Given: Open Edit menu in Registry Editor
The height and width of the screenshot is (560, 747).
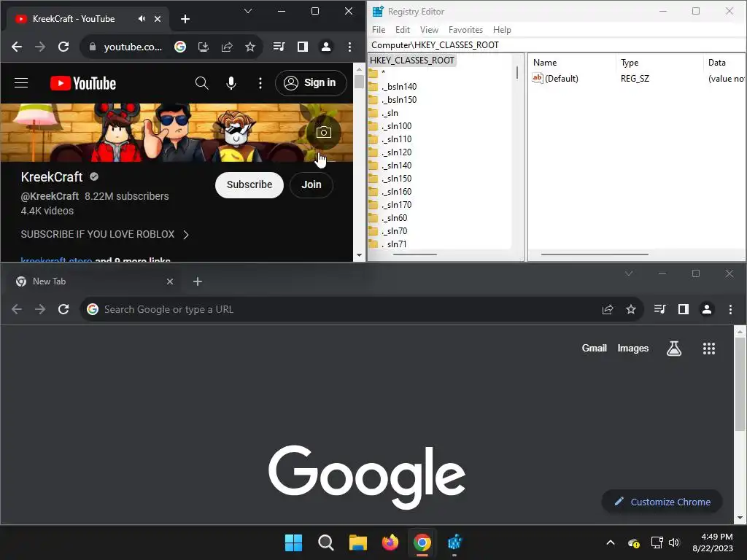Looking at the screenshot, I should (403, 29).
